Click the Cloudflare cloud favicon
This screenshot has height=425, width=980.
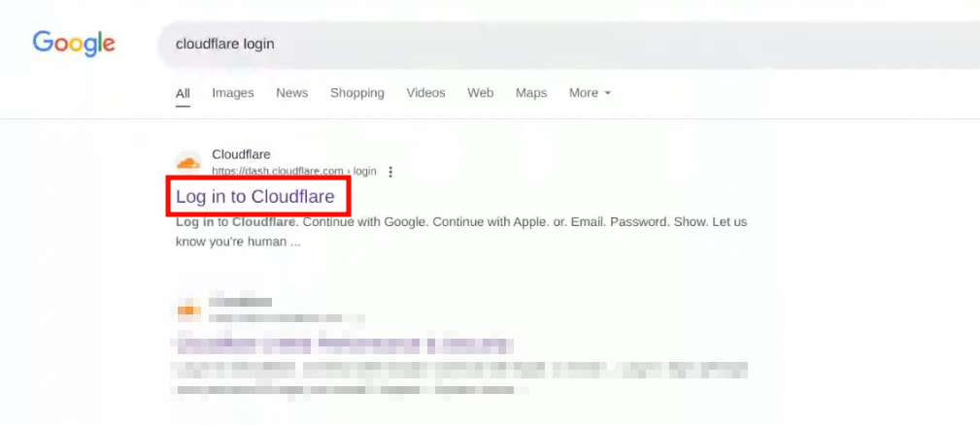point(187,162)
